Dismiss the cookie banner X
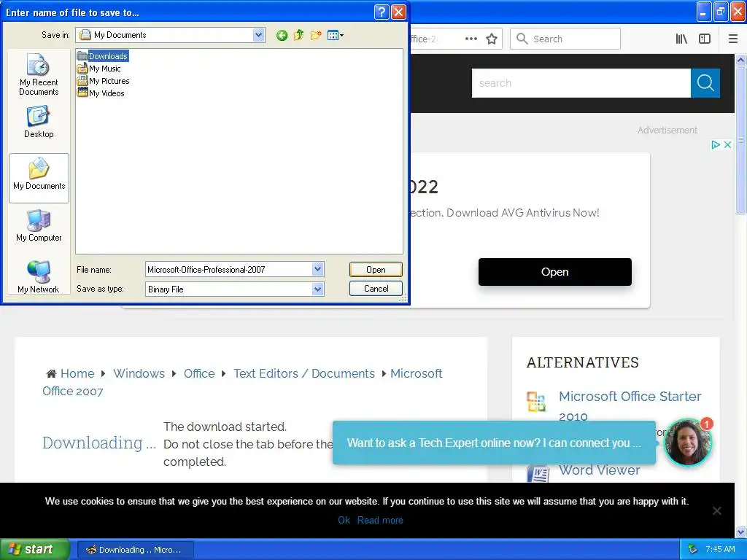The image size is (747, 560). tap(716, 510)
